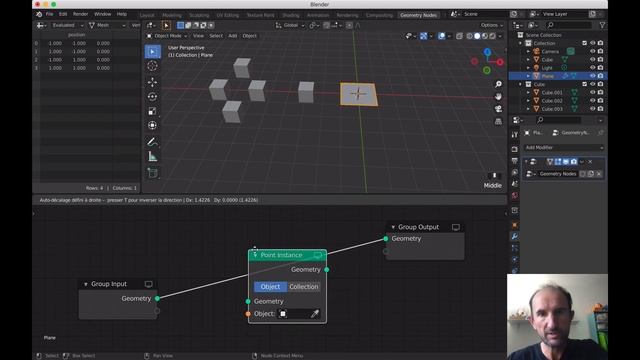Toggle X-ray icon in viewport header

(459, 36)
